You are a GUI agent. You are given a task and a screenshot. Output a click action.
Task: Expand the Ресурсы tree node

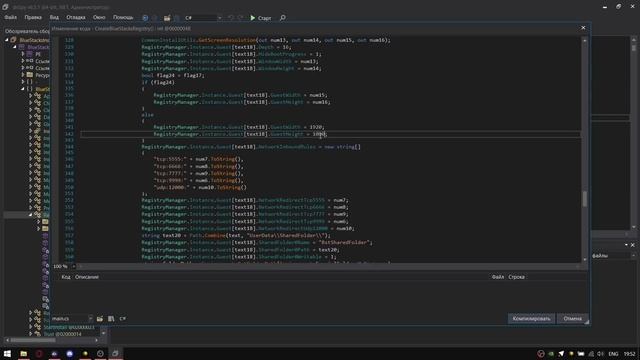[22, 75]
